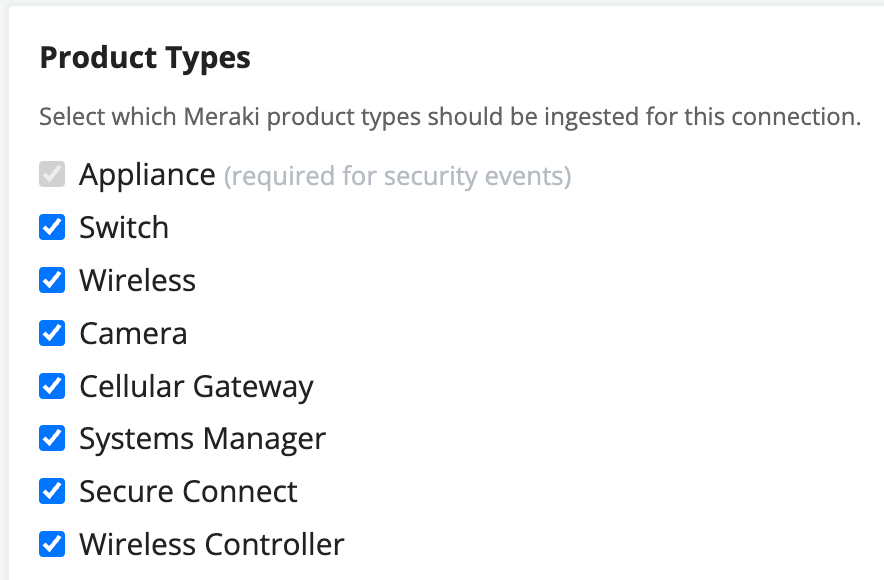Deselect the Systems Manager checkbox
This screenshot has width=884, height=580.
tap(52, 438)
